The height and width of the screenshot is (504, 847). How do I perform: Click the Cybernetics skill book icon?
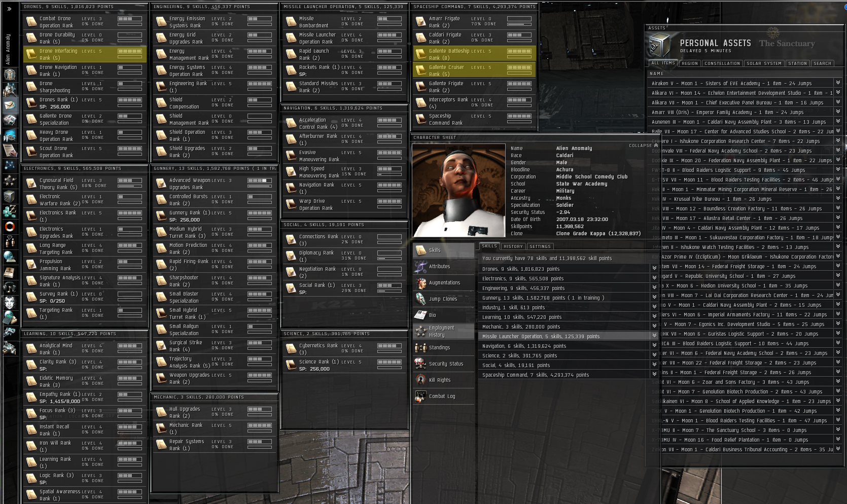[x=291, y=349]
